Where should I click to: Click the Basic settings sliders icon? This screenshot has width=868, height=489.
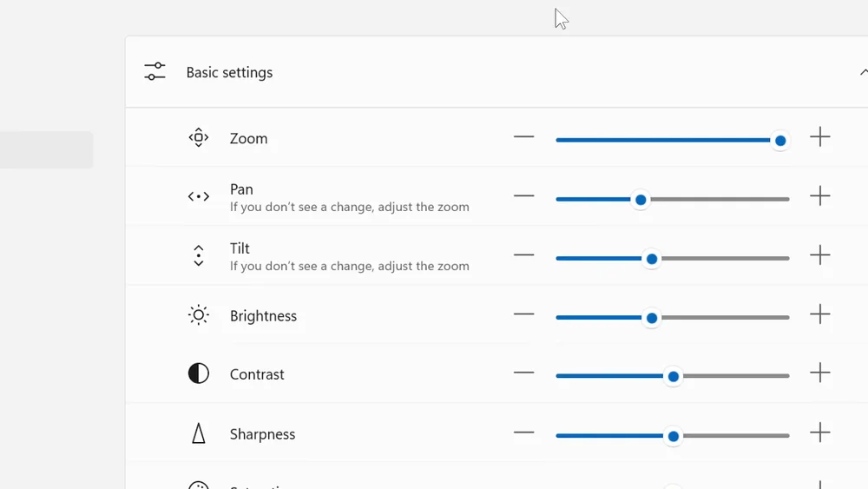(155, 72)
